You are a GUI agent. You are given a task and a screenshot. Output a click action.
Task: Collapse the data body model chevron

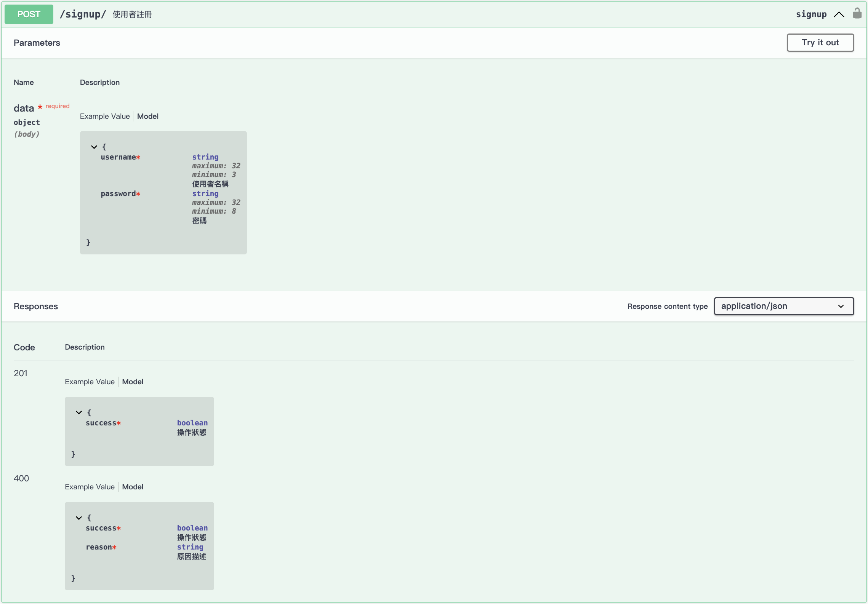point(94,147)
